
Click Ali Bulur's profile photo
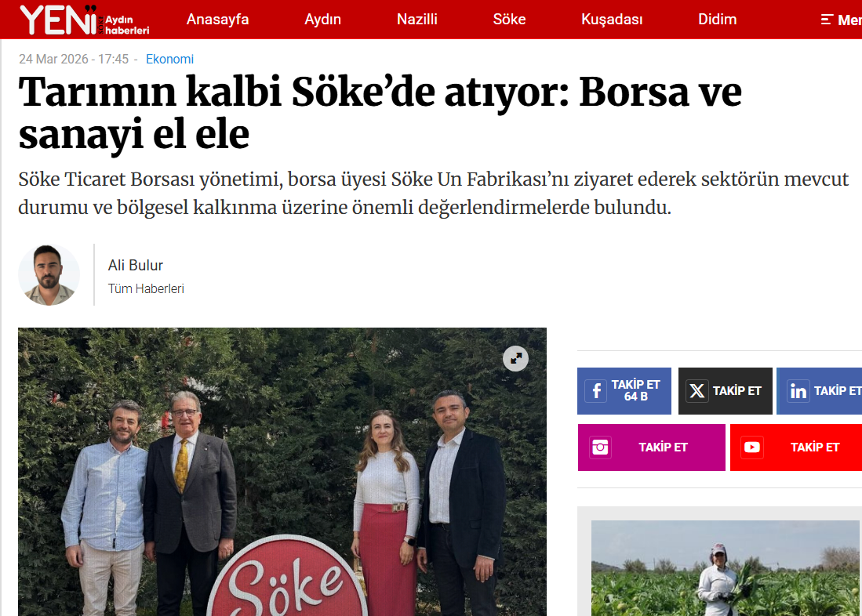[49, 275]
